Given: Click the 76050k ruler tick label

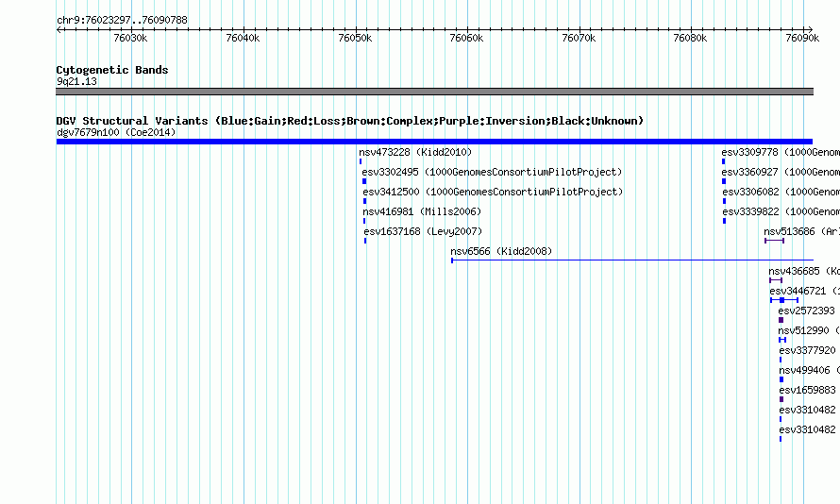Looking at the screenshot, I should 355,38.
